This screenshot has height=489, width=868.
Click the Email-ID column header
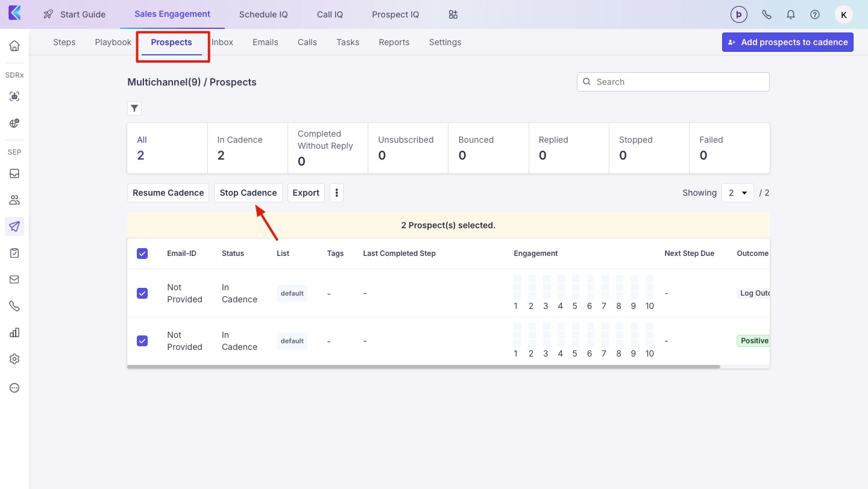click(x=181, y=254)
